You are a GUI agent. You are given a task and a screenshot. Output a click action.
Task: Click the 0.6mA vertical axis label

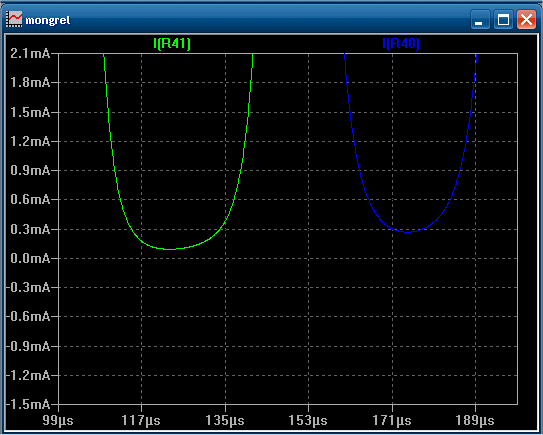[x=30, y=200]
